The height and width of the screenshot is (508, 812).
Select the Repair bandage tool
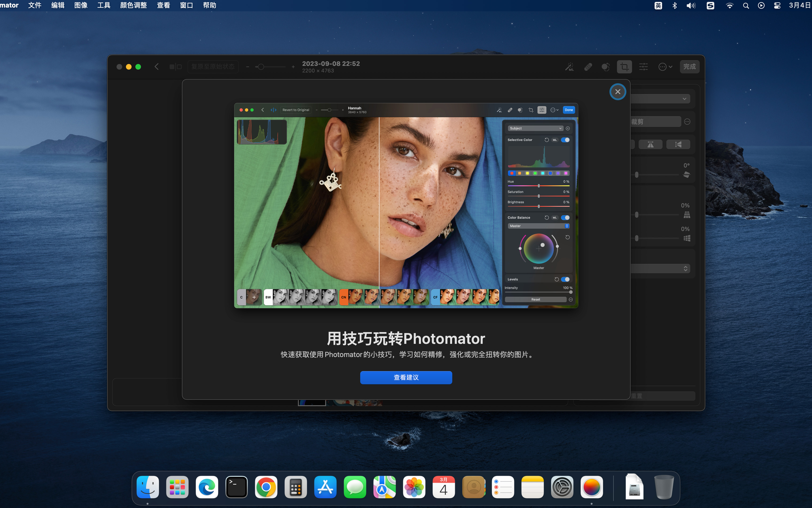(x=588, y=67)
